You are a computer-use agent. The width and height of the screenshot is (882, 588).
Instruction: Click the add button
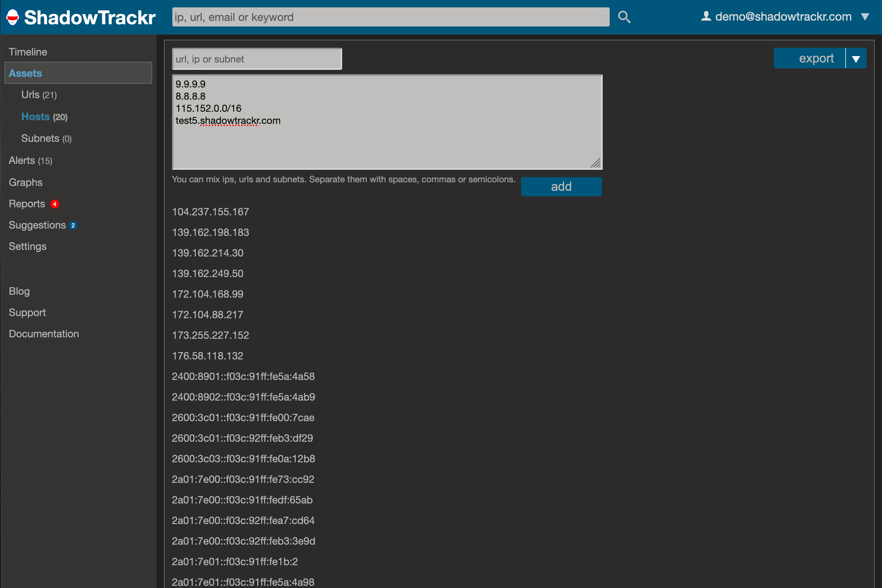coord(561,186)
